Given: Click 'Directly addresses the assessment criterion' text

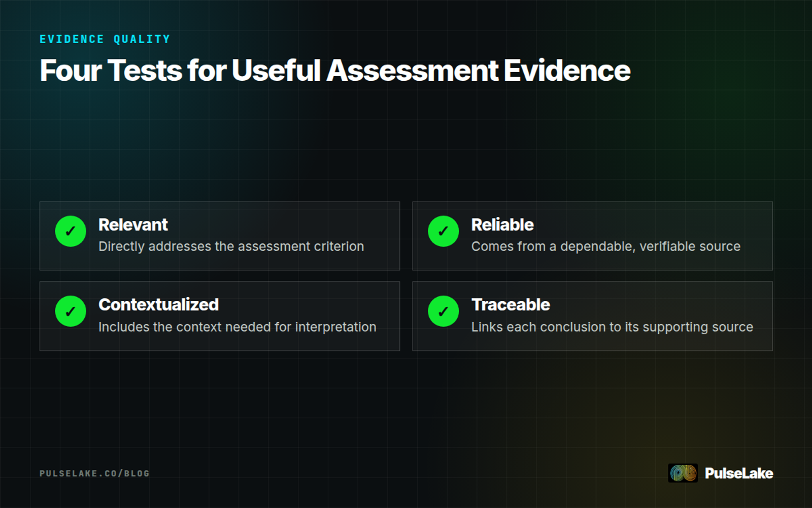Looking at the screenshot, I should coord(231,246).
